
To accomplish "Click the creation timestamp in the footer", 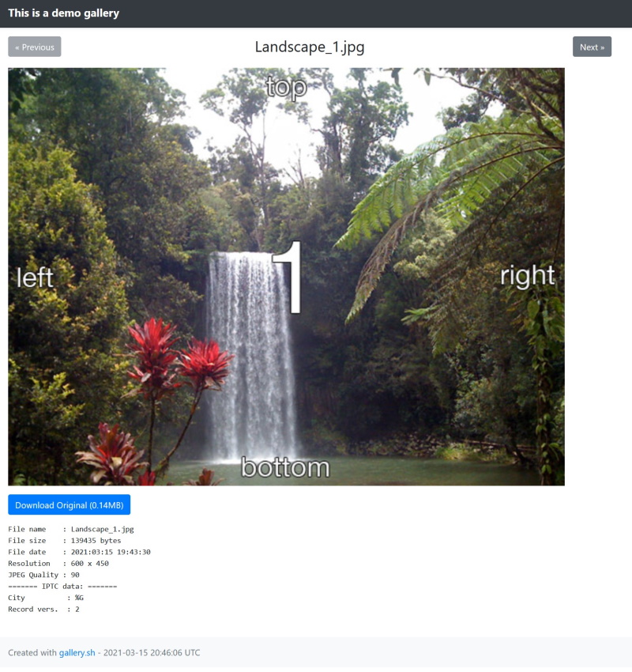I will coord(152,652).
